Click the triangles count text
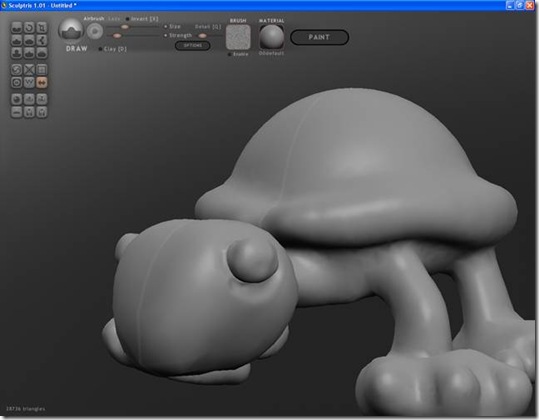539x420 pixels. coord(25,409)
